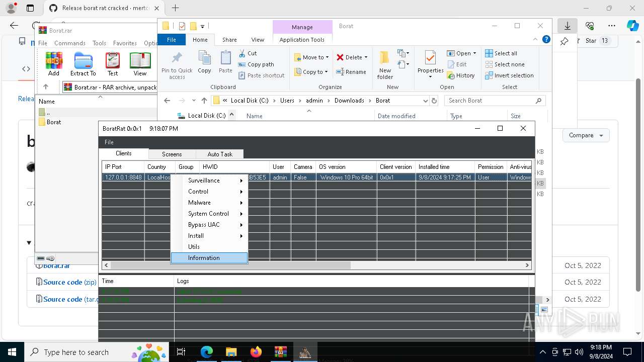Open WinRAR from the taskbar
Image resolution: width=644 pixels, height=362 pixels.
click(x=280, y=352)
